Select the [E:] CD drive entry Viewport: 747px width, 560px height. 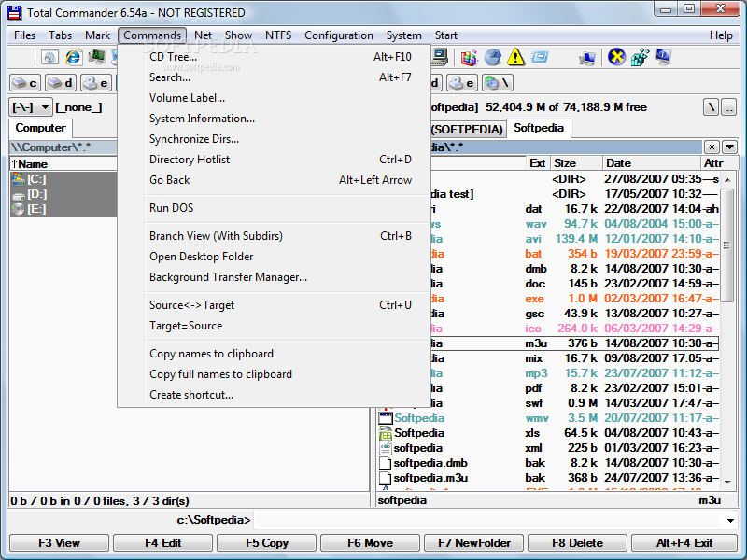coord(63,209)
